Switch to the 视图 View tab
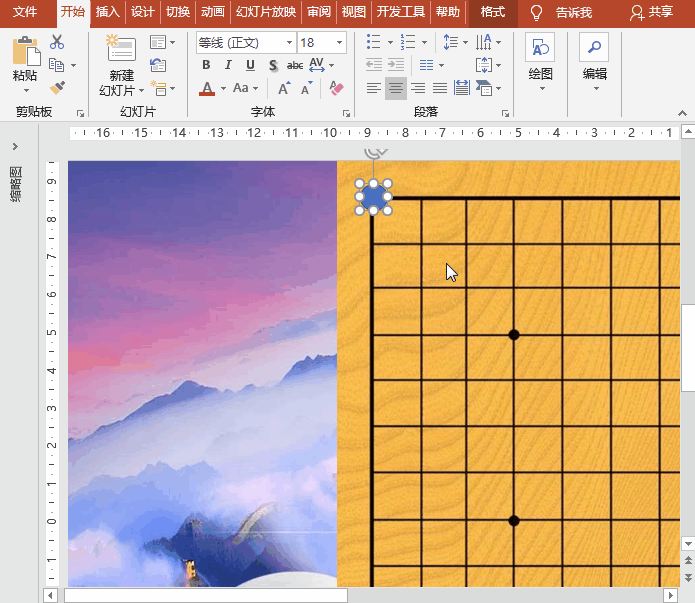 (353, 12)
